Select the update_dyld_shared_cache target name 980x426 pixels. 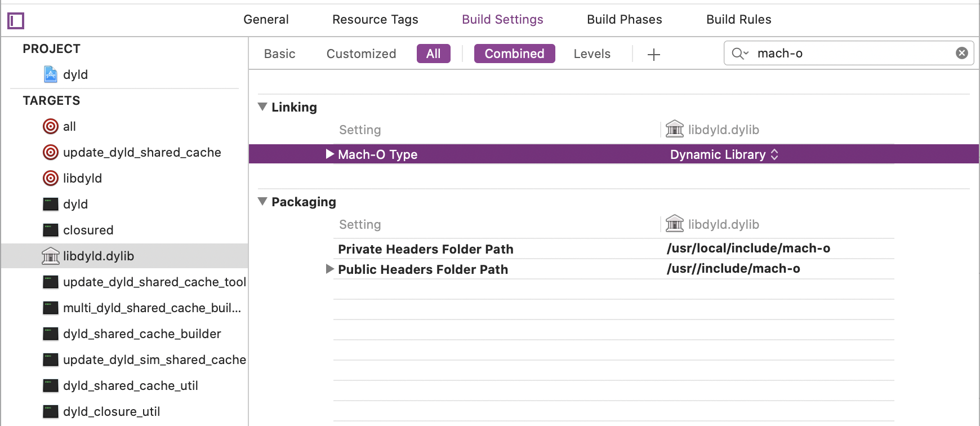point(142,152)
